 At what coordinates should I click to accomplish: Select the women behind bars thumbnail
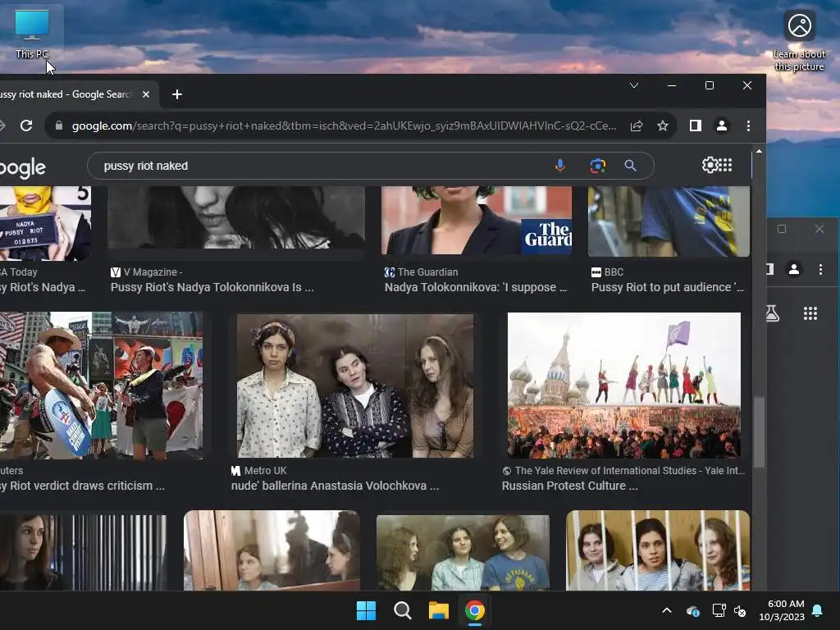tap(658, 550)
